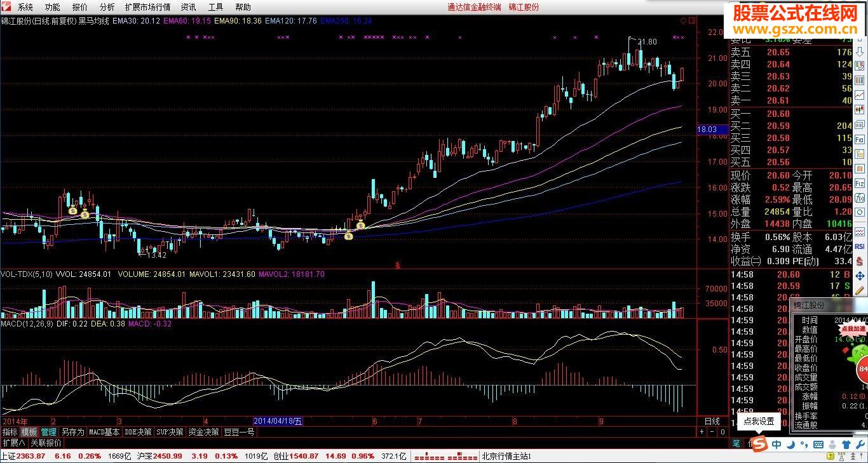Image resolution: width=868 pixels, height=463 pixels.
Task: Click the circle icon in right toolbar
Action: click(x=860, y=212)
